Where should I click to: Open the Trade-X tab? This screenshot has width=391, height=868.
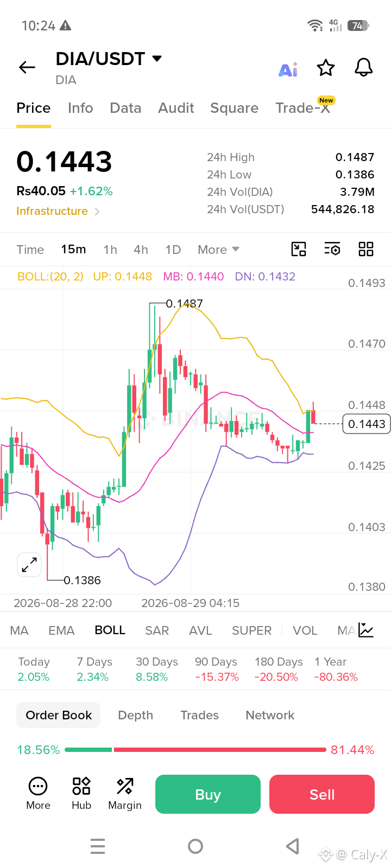click(302, 108)
